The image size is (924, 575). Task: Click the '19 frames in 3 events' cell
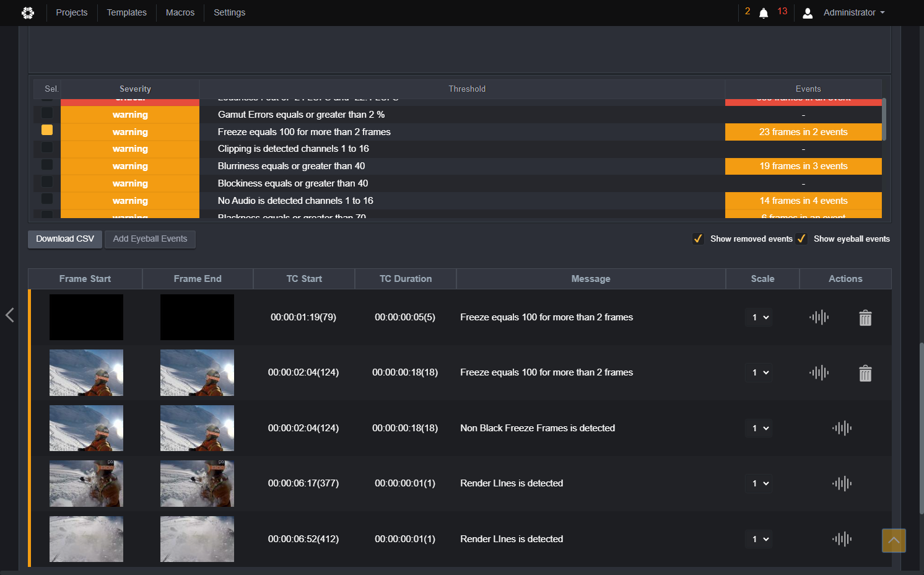pos(803,166)
